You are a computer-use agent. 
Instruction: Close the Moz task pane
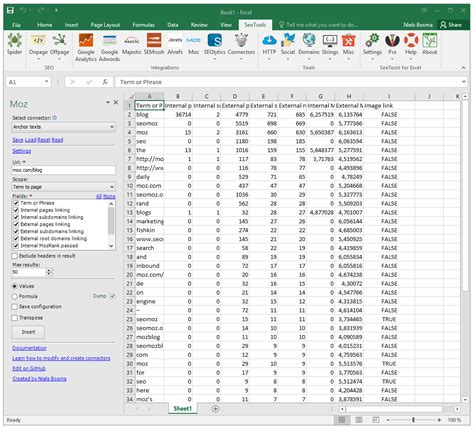tap(116, 102)
